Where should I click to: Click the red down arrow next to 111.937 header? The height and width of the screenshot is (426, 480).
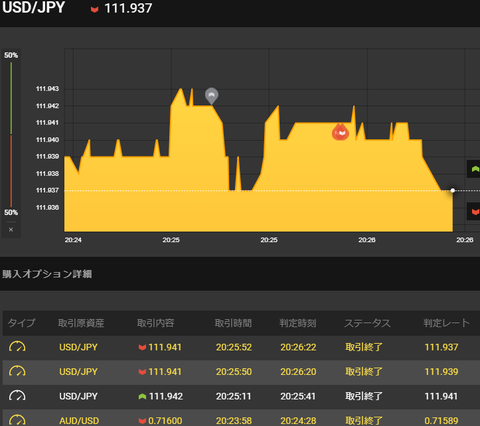coord(95,9)
